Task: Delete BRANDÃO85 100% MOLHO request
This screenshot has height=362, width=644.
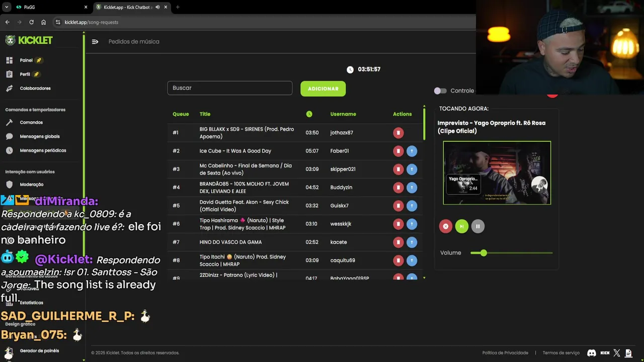Action: pyautogui.click(x=398, y=188)
